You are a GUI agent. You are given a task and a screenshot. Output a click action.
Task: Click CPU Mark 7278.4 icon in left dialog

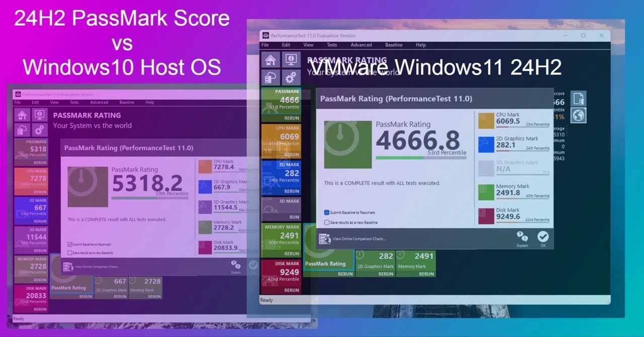click(205, 166)
